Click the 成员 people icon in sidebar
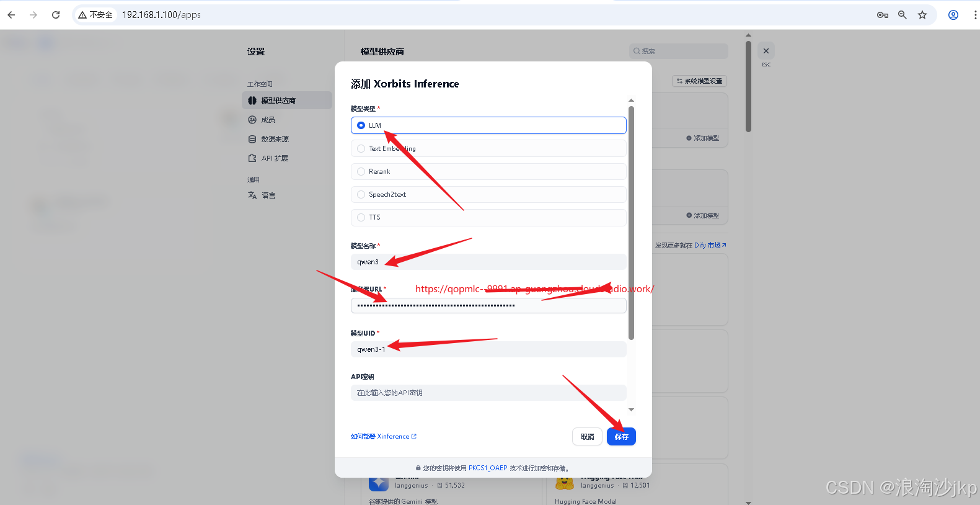 (252, 120)
